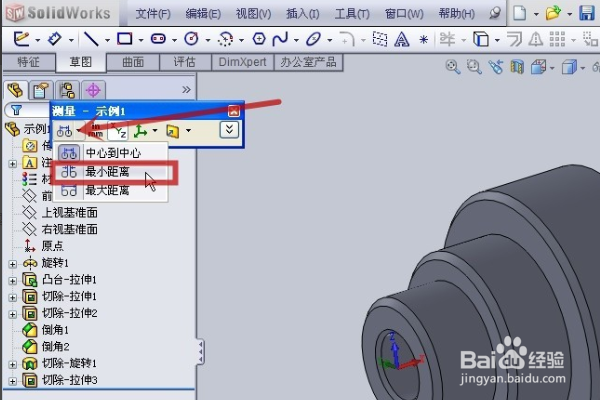Select the Spline sketch tool
Viewport: 600px width, 400px height.
(x=280, y=39)
